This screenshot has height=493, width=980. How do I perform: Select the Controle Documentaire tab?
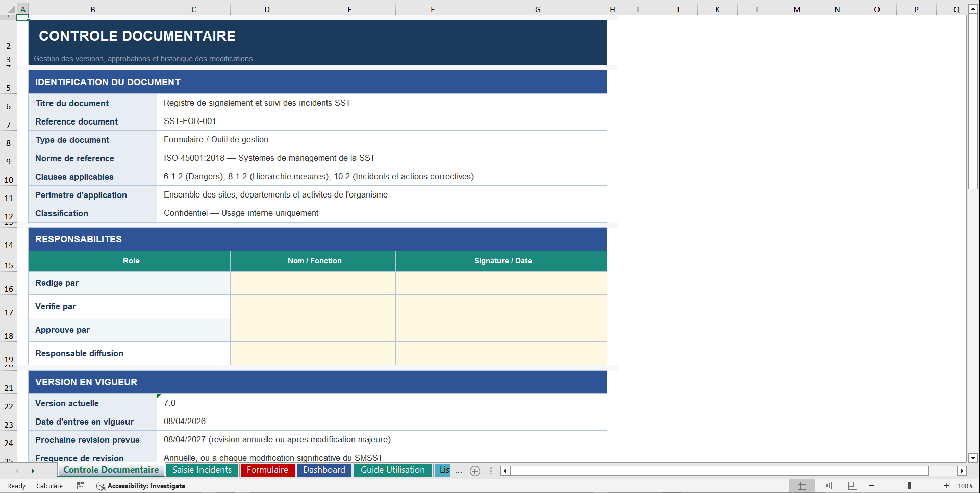111,470
